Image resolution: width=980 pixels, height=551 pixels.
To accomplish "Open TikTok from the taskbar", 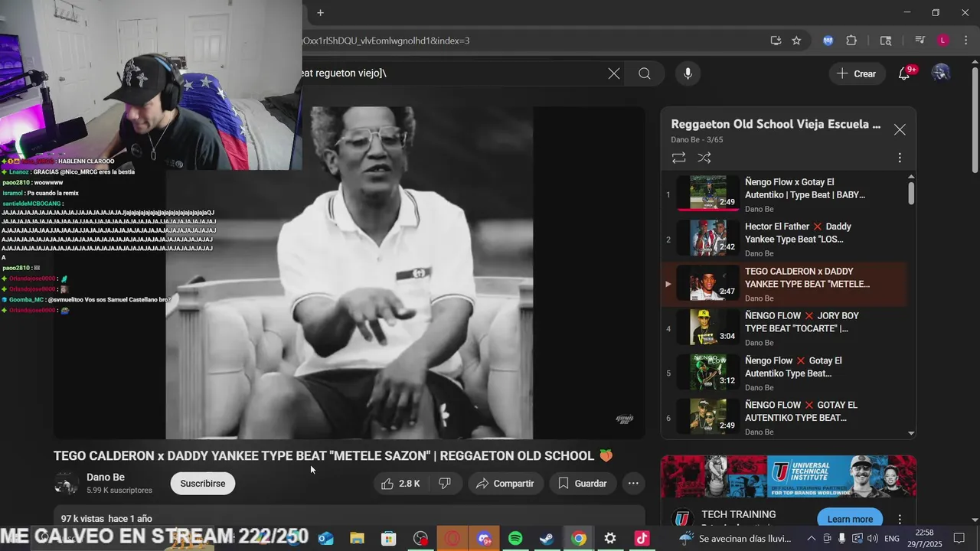I will pos(642,539).
